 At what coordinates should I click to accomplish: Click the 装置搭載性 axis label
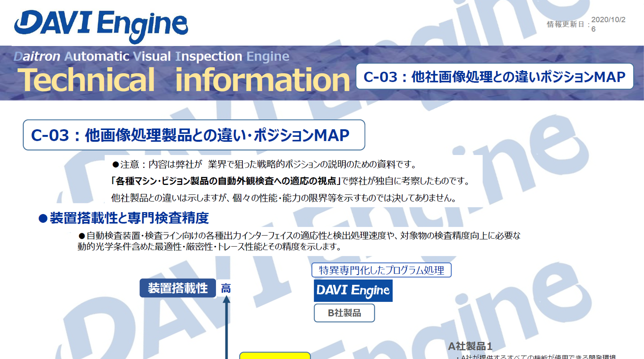click(x=178, y=288)
